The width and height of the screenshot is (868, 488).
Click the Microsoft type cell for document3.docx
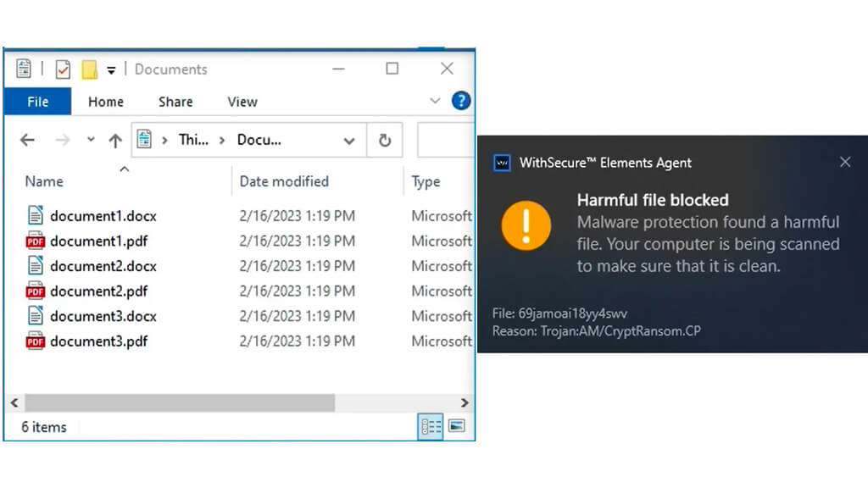click(442, 316)
